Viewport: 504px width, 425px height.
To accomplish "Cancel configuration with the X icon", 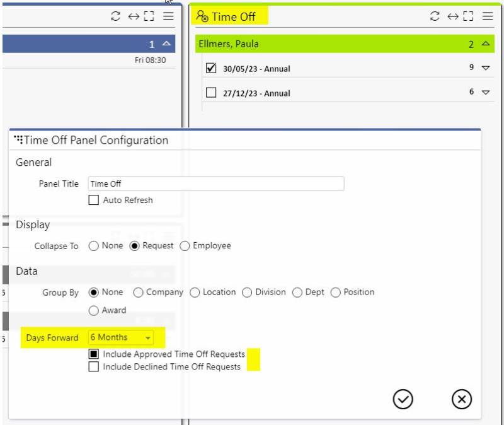I will point(462,399).
